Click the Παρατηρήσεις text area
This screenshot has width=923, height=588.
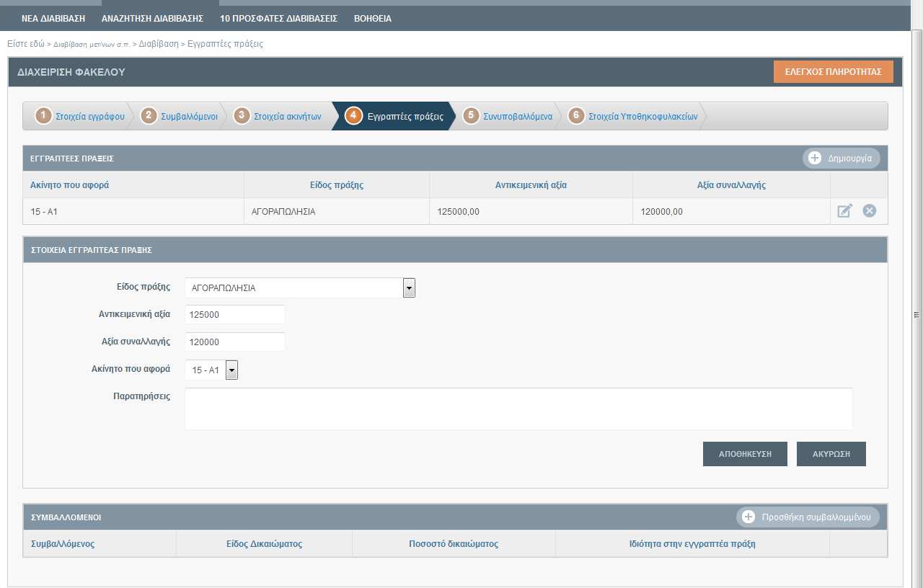(x=518, y=409)
